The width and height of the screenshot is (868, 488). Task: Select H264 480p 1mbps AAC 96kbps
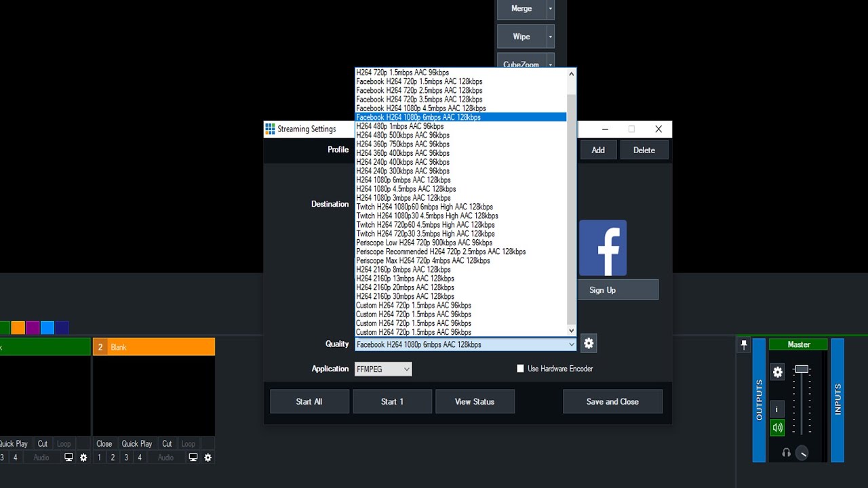(460, 126)
